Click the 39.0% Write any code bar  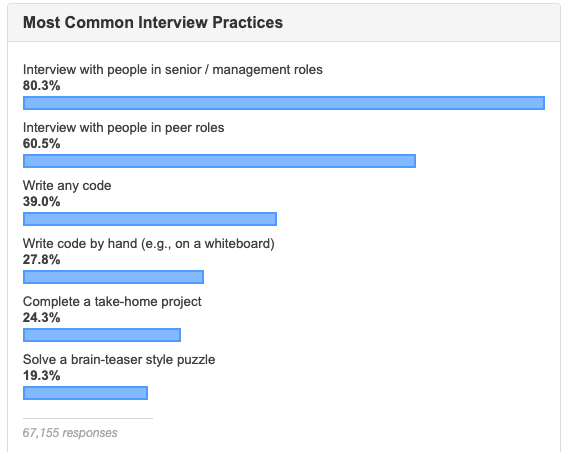point(150,219)
